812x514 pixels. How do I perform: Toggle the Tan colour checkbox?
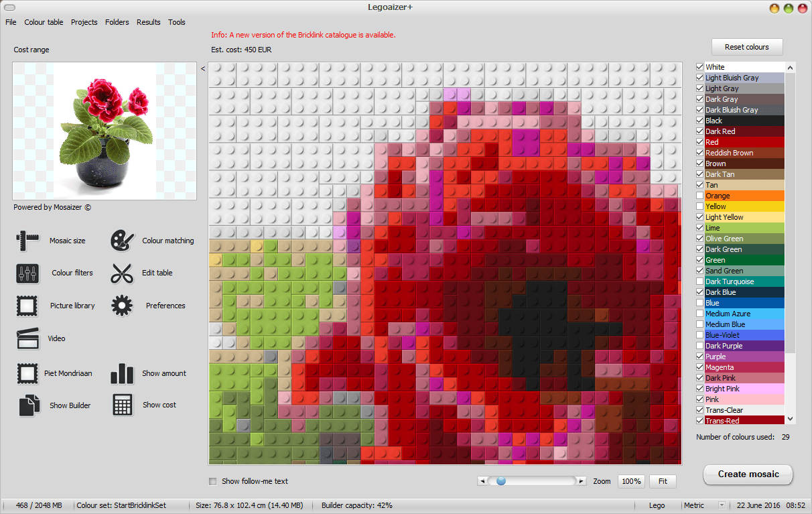pos(700,185)
